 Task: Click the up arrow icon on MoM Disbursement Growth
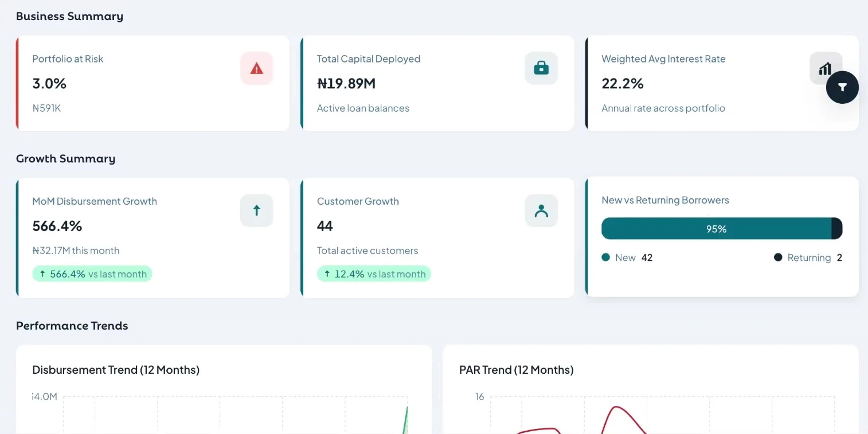coord(257,210)
